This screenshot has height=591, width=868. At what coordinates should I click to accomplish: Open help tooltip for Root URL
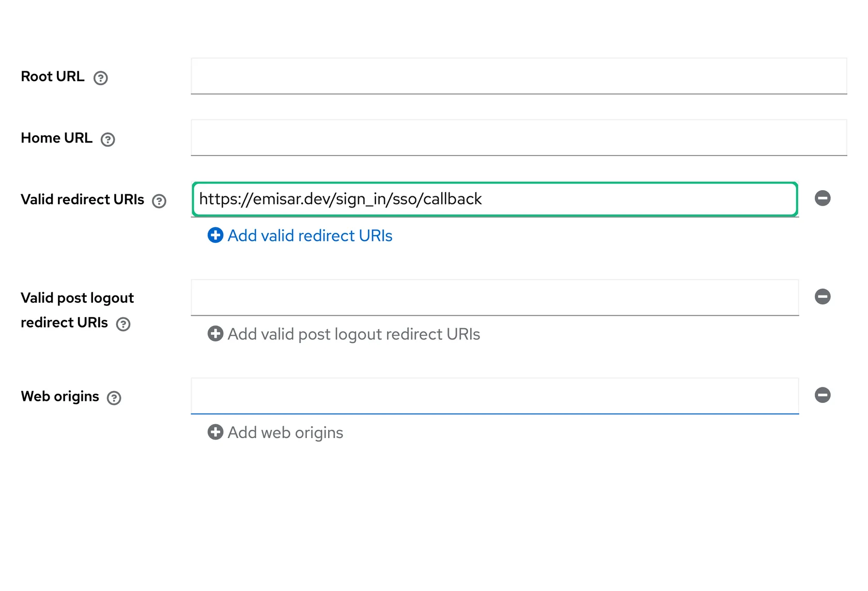pyautogui.click(x=101, y=78)
